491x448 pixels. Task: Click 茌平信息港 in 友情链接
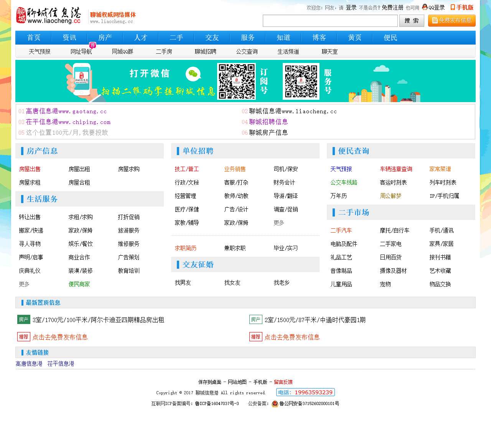tap(61, 364)
